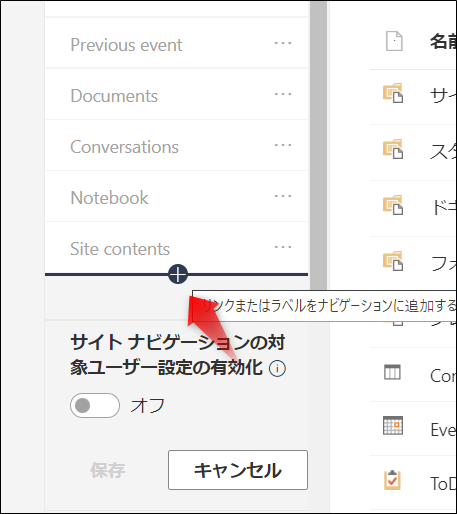The height and width of the screenshot is (514, 457).
Task: Click the library icon in the フ row
Action: [393, 261]
